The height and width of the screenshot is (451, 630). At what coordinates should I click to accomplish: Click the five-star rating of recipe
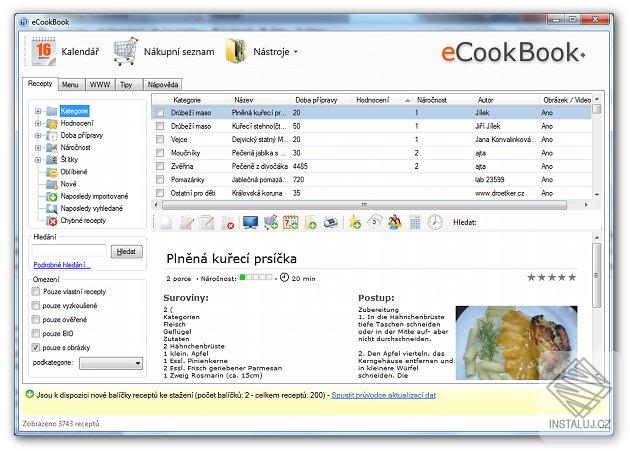552,277
